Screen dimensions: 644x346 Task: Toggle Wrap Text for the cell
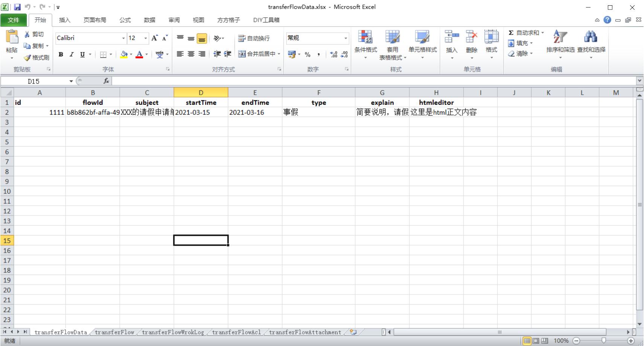click(254, 38)
